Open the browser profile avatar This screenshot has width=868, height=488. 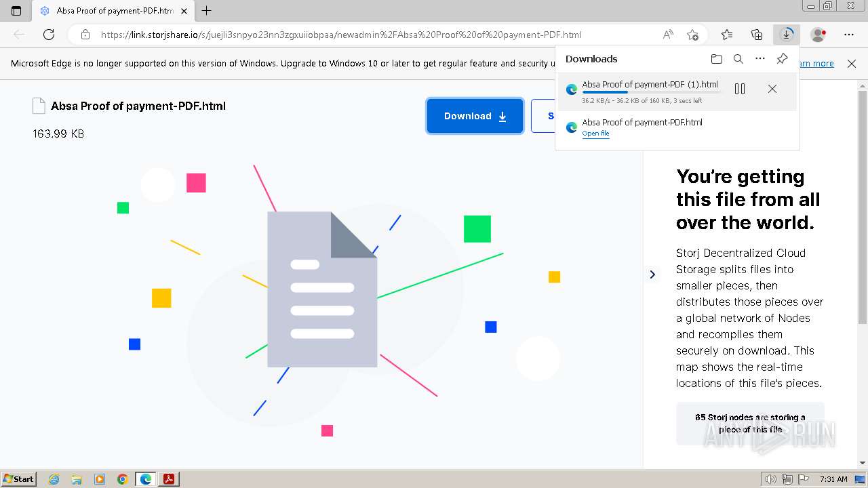[x=818, y=35]
